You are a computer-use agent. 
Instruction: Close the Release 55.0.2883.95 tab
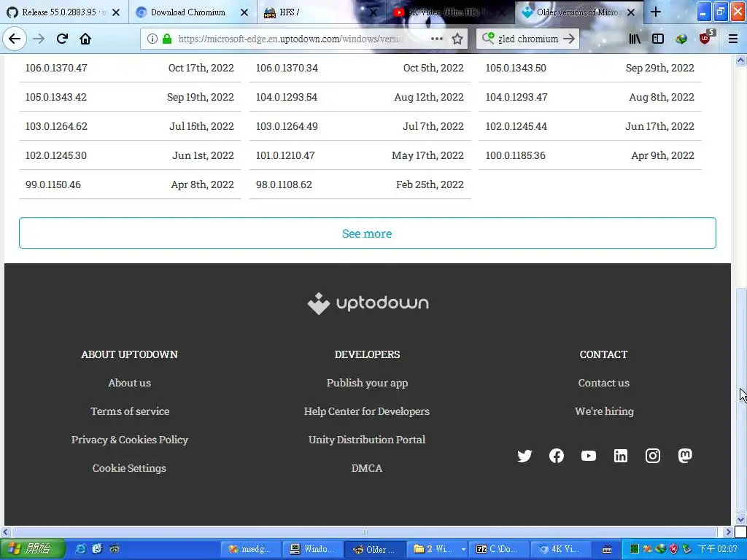[x=116, y=12]
